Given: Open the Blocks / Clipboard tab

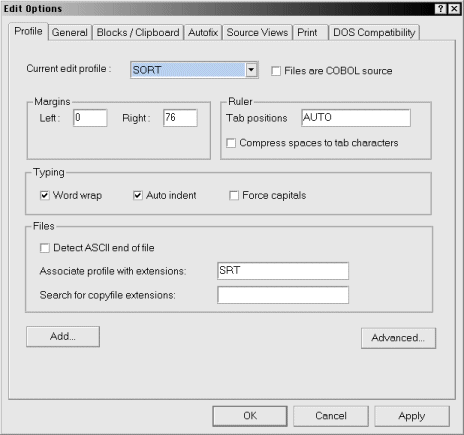Looking at the screenshot, I should point(138,32).
